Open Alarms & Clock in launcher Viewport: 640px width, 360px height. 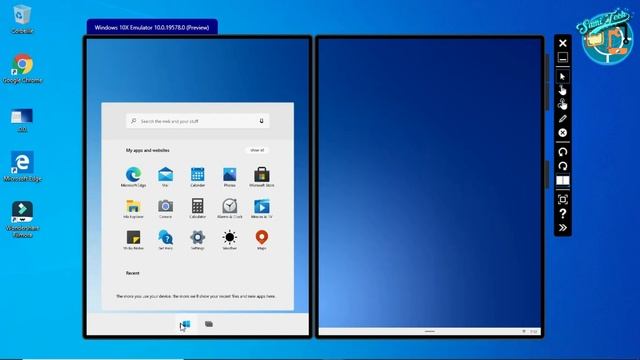click(229, 209)
